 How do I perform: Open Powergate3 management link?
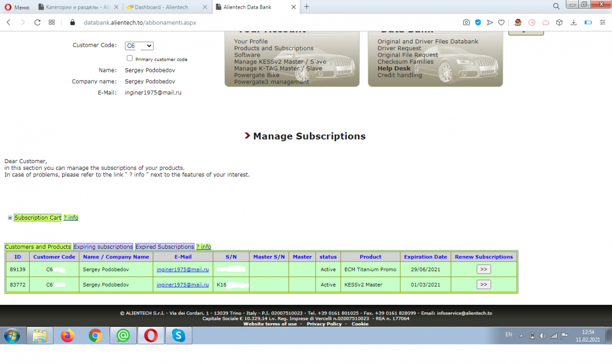coord(272,82)
